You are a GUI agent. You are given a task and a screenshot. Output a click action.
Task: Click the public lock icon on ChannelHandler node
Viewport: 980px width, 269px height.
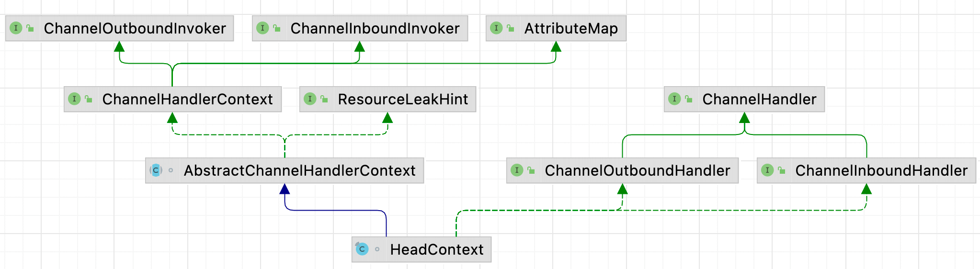click(x=689, y=99)
